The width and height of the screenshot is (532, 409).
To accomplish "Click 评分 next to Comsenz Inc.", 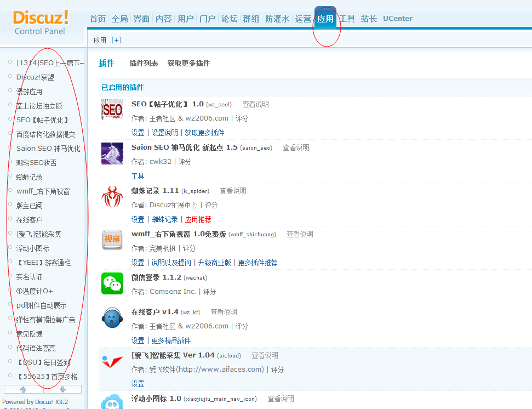I will coord(209,292).
